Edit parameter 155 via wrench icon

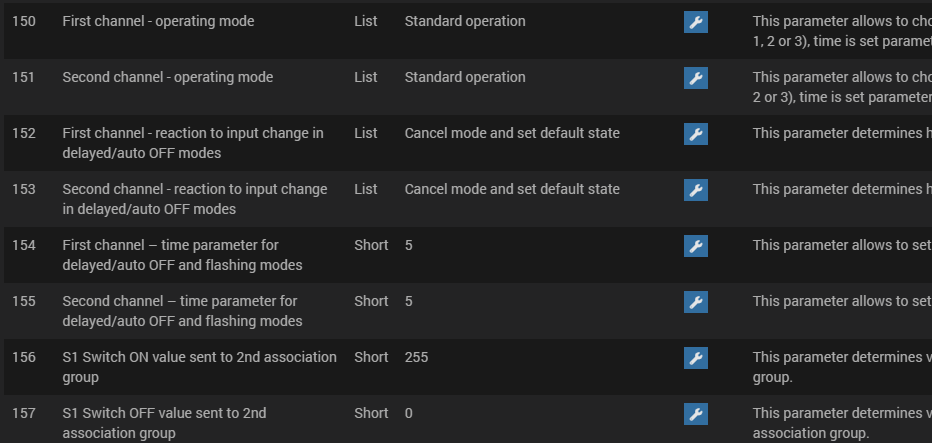click(x=695, y=302)
